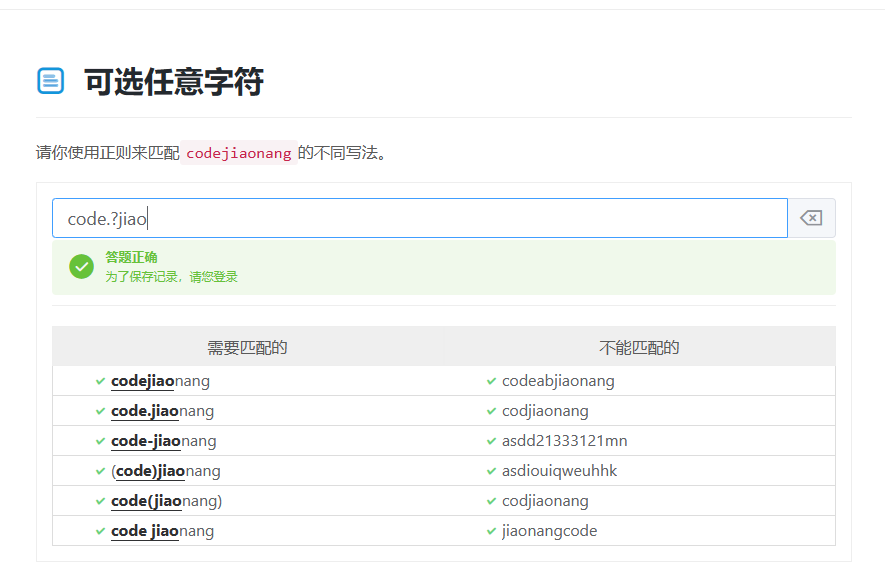The image size is (885, 579).
Task: Click the 可选任意字符 heading title
Action: 174,82
